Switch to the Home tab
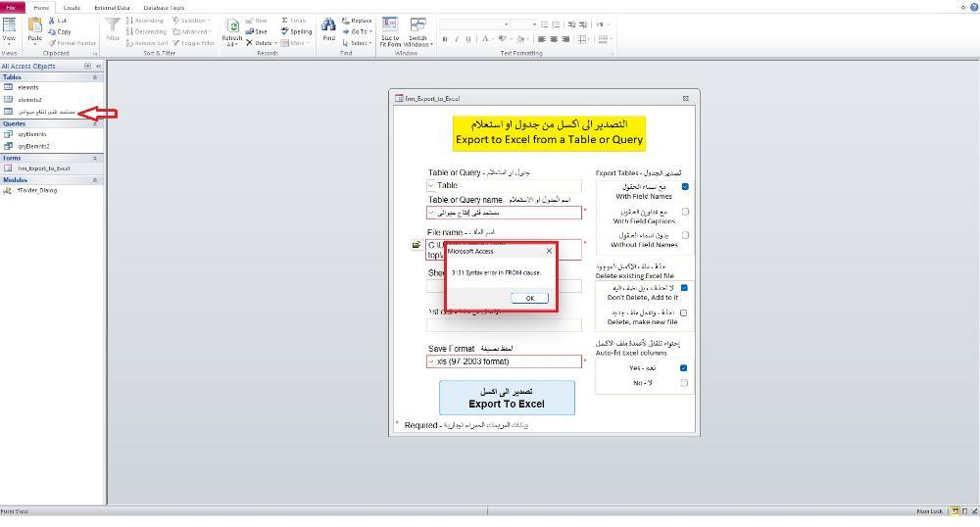The image size is (980, 527). coord(41,8)
